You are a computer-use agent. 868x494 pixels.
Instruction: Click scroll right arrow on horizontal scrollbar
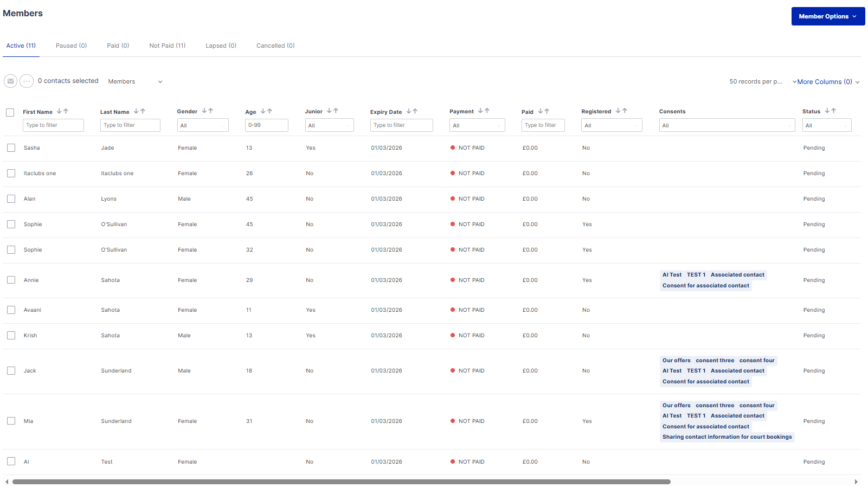tap(856, 482)
